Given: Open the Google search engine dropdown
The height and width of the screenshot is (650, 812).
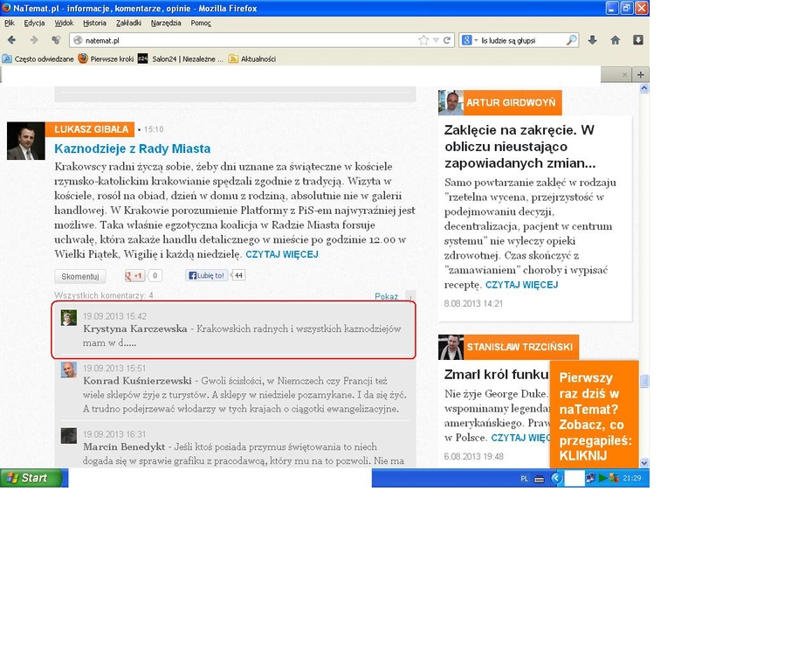Looking at the screenshot, I should pos(469,40).
